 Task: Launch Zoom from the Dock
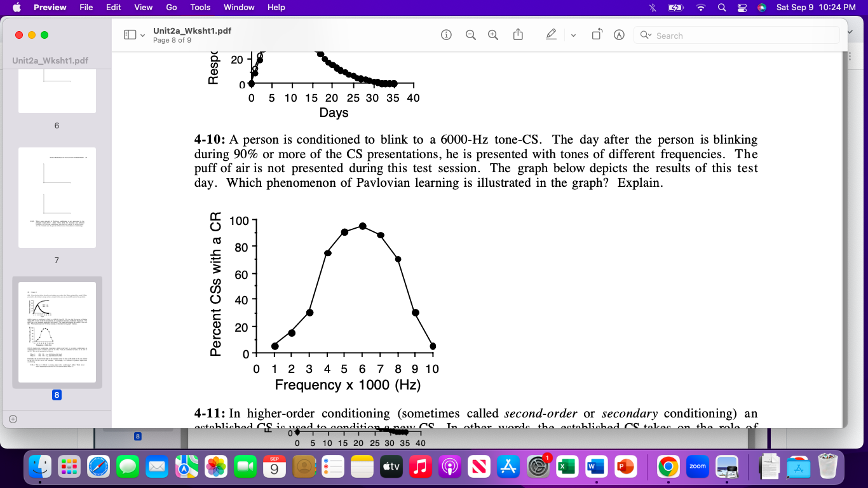tap(697, 466)
